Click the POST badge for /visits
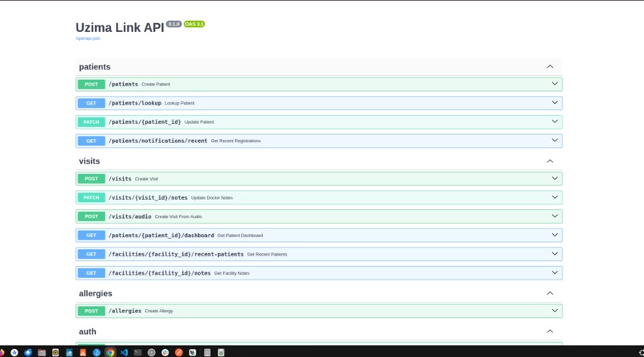644x357 pixels. 91,179
